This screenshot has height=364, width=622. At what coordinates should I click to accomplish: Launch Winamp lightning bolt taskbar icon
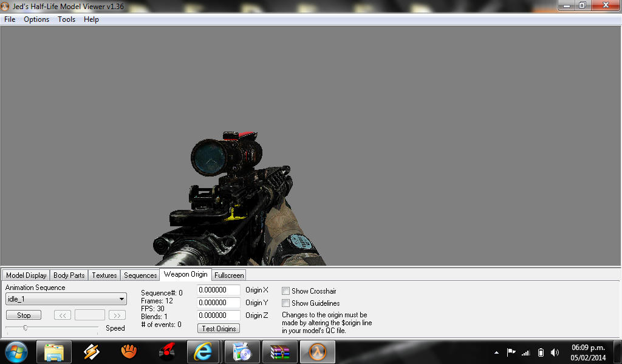pos(92,352)
